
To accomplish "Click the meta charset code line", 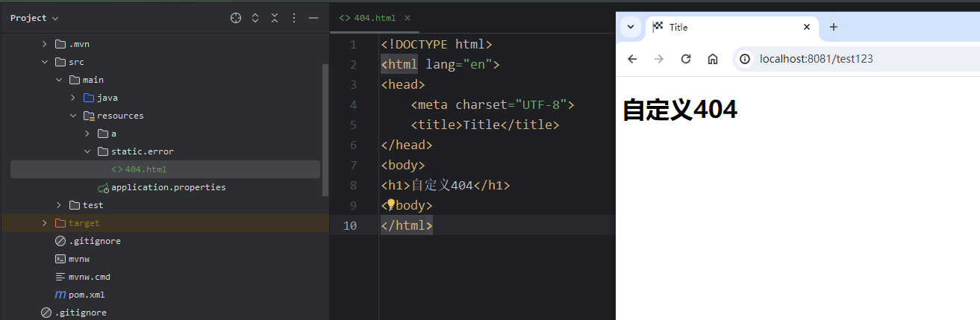I will (x=492, y=104).
